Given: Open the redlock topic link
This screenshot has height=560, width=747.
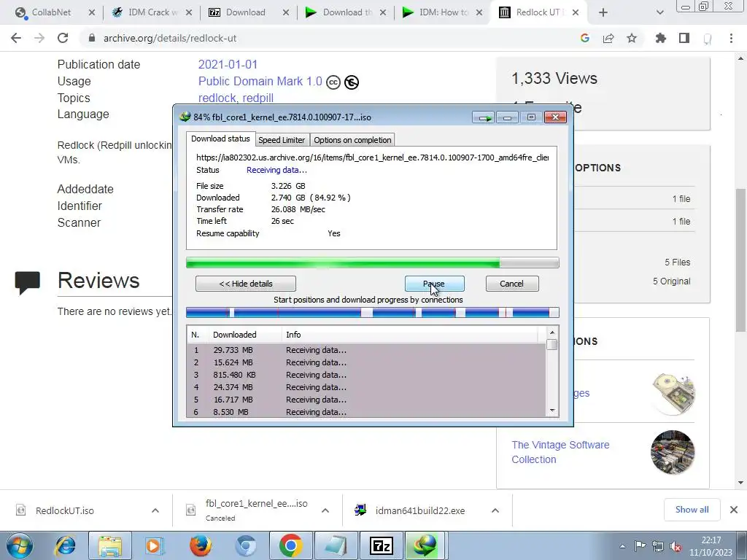Looking at the screenshot, I should 217,98.
